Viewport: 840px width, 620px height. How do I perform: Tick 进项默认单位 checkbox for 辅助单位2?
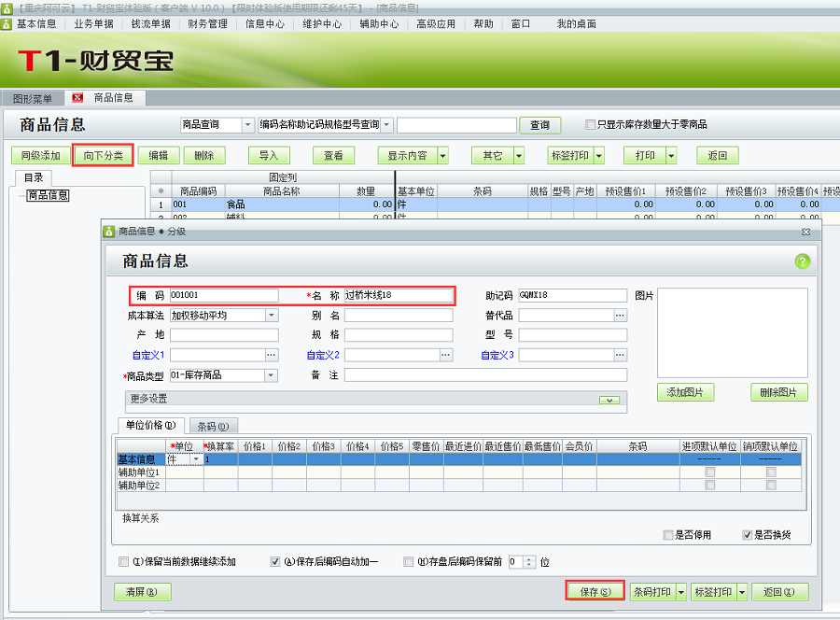tap(710, 485)
